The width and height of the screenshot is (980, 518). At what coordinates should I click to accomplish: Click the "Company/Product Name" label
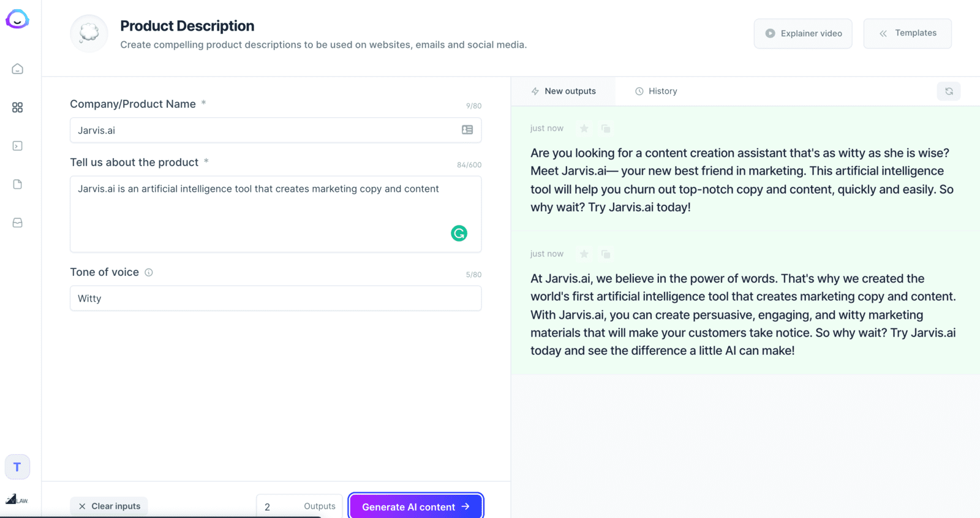[x=133, y=104]
